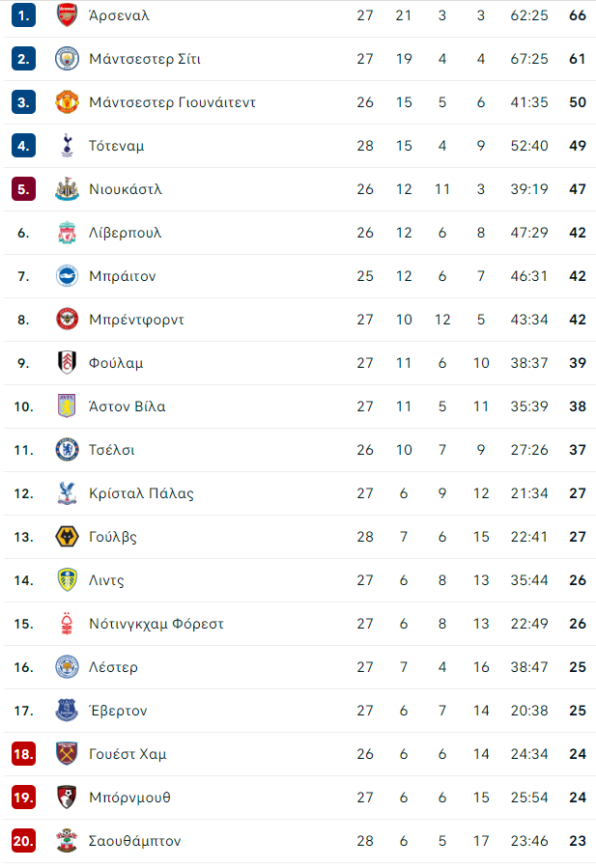Open the Άστον Βίλα team page
Viewport: 596px width, 868px height.
coord(128,406)
